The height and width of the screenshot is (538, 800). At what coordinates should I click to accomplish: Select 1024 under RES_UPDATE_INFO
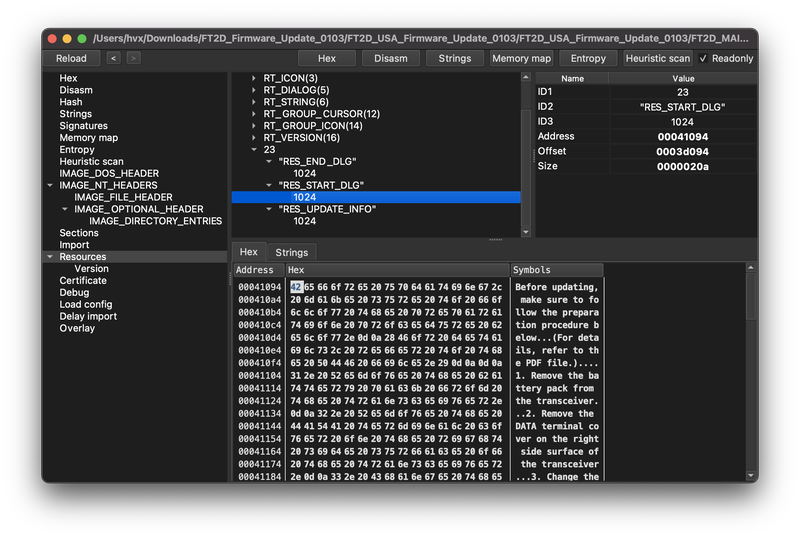pyautogui.click(x=305, y=221)
